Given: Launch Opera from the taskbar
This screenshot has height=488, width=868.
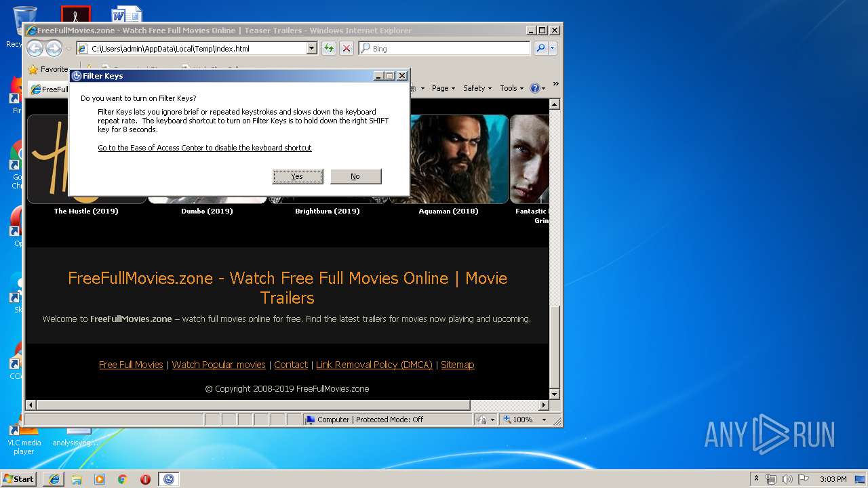Looking at the screenshot, I should pyautogui.click(x=145, y=479).
